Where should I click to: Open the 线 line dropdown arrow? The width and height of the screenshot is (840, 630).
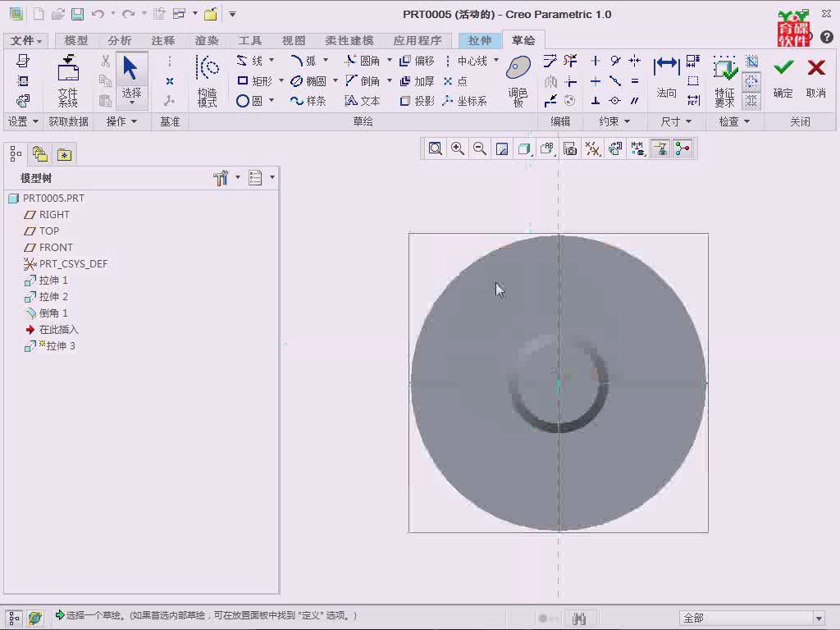(272, 61)
